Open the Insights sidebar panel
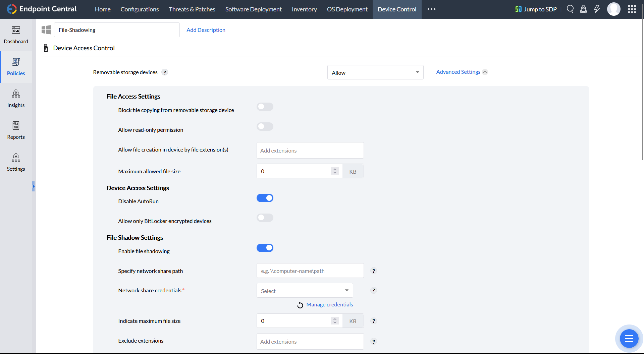This screenshot has height=354, width=644. coord(16,99)
